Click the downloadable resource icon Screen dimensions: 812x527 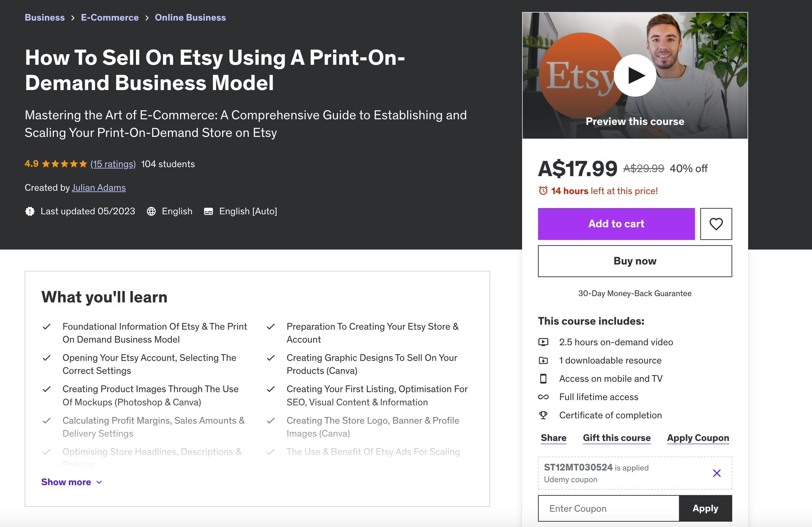[543, 360]
